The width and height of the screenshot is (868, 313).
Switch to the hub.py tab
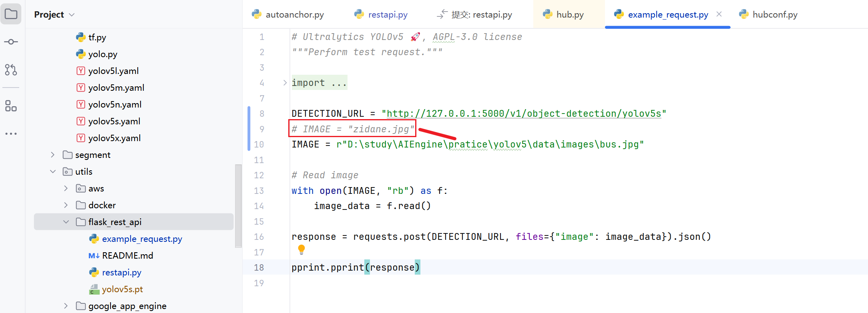pyautogui.click(x=563, y=14)
